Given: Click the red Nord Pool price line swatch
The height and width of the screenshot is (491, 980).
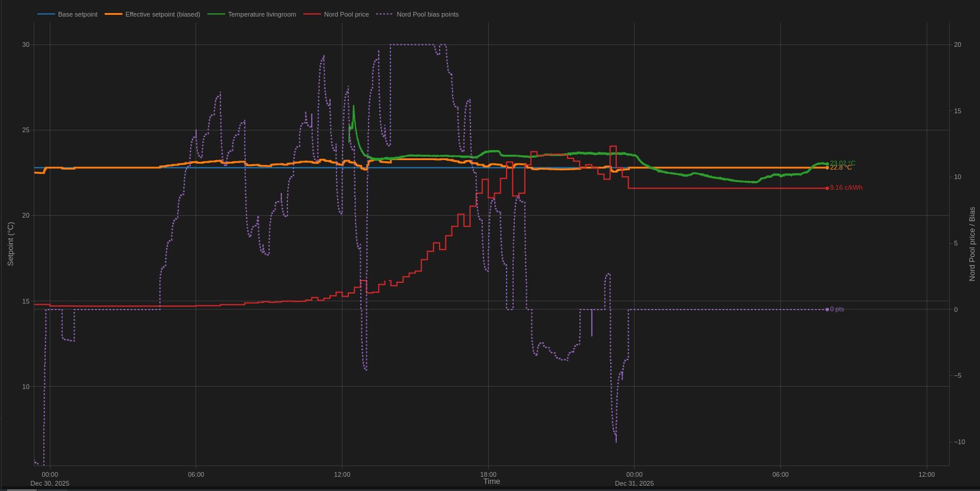Looking at the screenshot, I should coord(312,14).
